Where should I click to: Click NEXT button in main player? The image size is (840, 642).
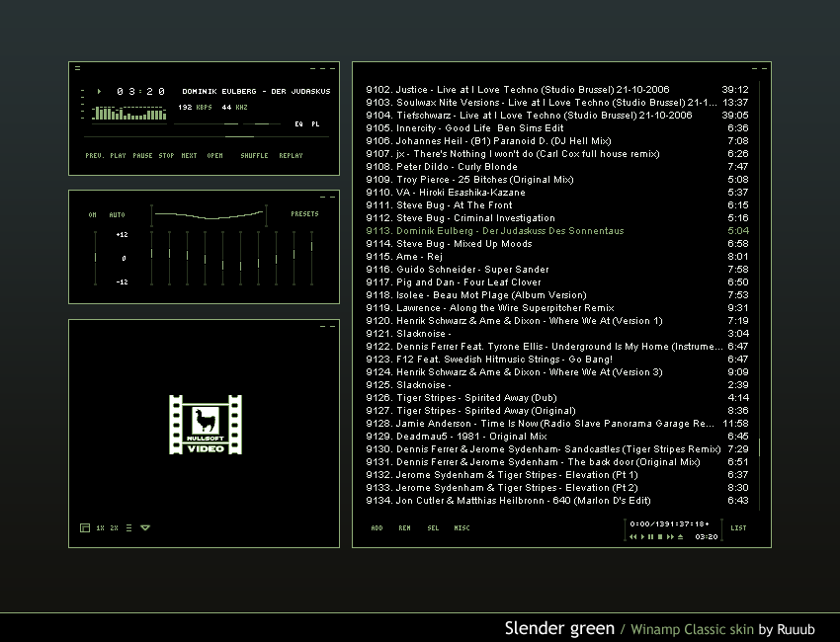tap(189, 156)
